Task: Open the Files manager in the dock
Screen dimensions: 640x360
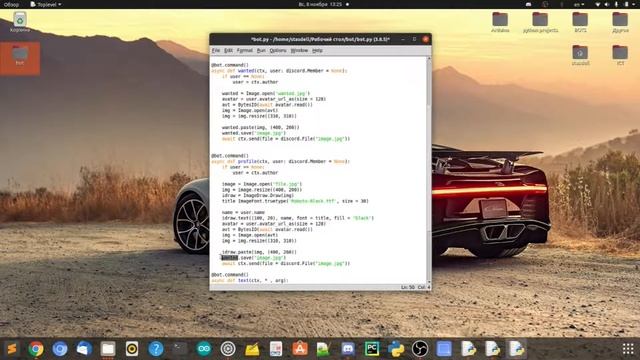Action: click(108, 349)
